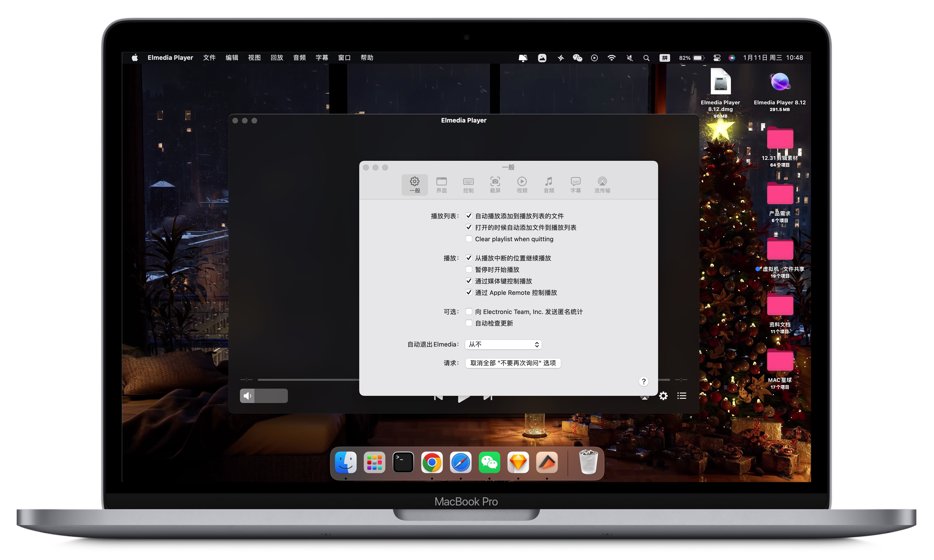The width and height of the screenshot is (934, 560).
Task: Launch Google Chrome from the Dock
Action: tap(432, 462)
